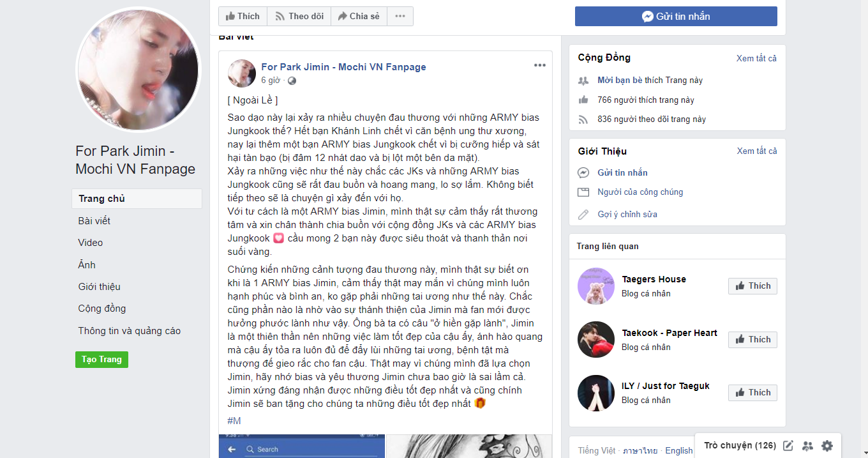Open the post options three-dot menu
Viewport: 868px width, 458px height.
[x=540, y=65]
